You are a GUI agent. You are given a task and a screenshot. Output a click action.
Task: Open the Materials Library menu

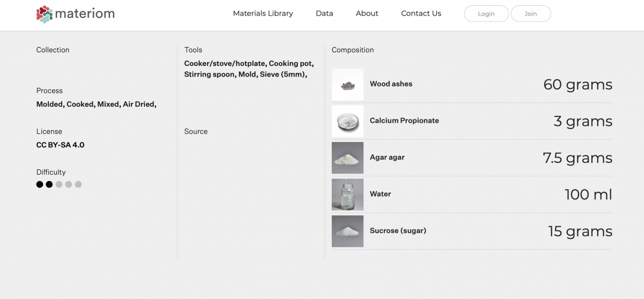coord(263,13)
